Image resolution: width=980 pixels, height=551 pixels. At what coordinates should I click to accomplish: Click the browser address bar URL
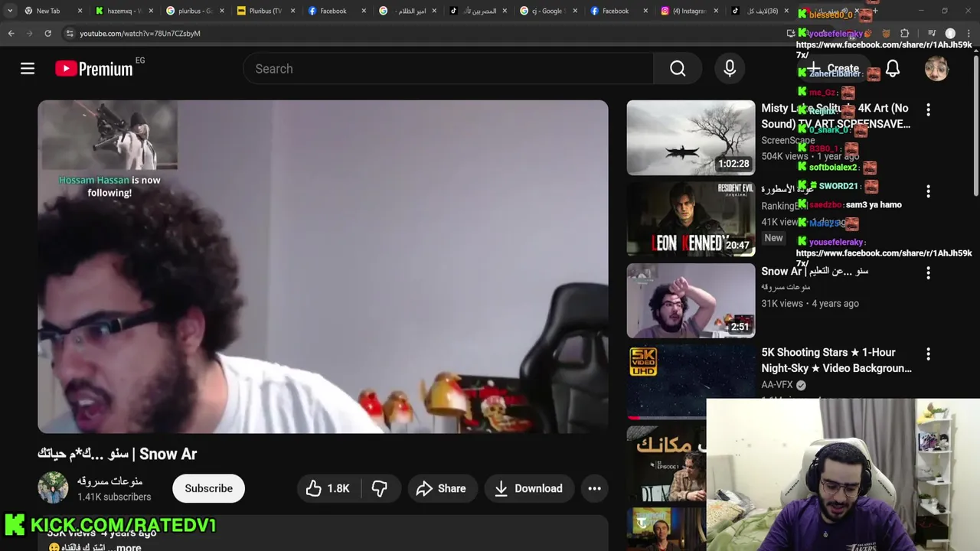[x=140, y=34]
